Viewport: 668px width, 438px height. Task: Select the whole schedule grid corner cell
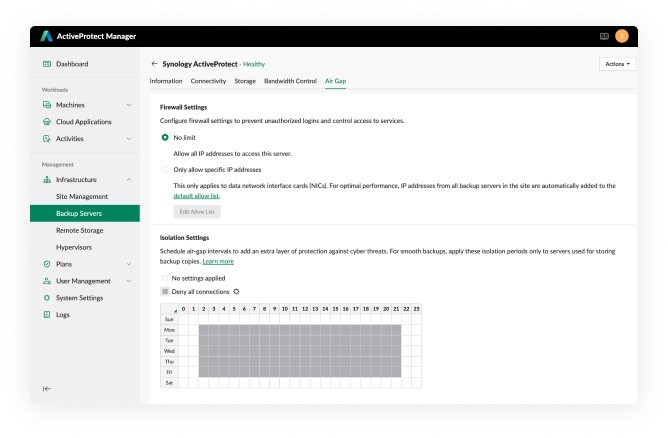169,309
